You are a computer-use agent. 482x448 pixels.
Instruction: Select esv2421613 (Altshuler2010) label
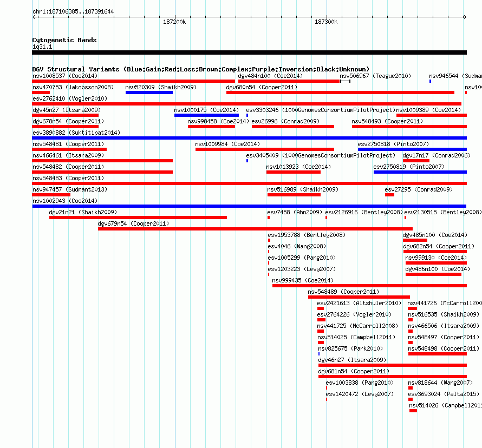[359, 303]
